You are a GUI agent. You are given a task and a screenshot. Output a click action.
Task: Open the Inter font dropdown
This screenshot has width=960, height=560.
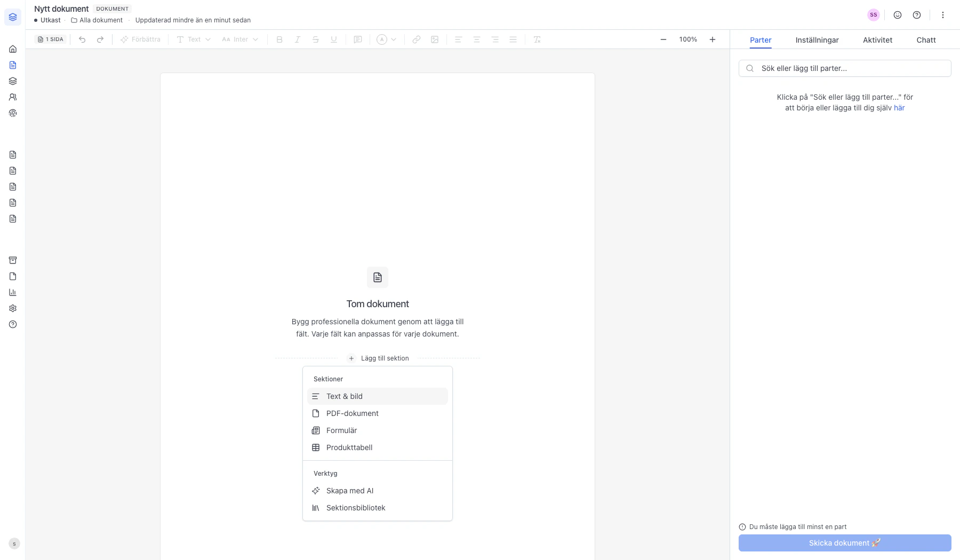coord(240,39)
